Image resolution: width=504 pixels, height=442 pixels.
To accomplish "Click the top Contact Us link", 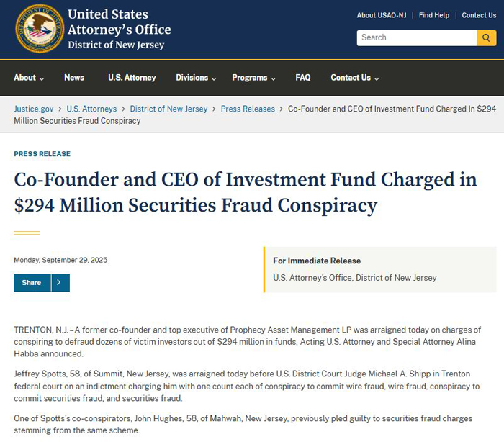I will coord(479,15).
